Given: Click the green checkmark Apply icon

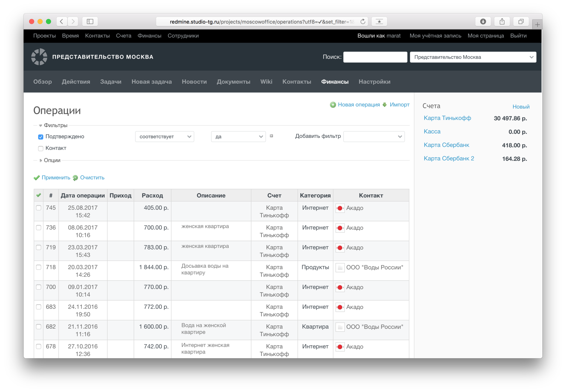Looking at the screenshot, I should point(37,178).
